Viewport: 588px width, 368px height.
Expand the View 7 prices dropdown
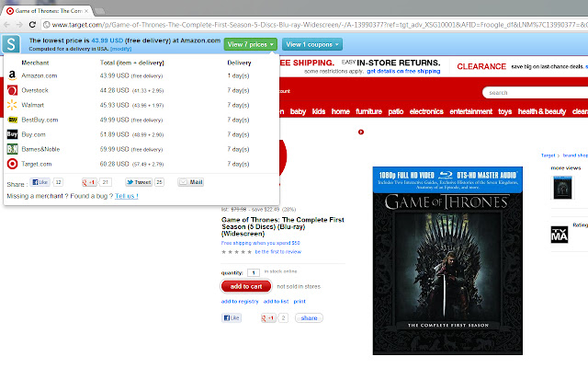click(251, 43)
